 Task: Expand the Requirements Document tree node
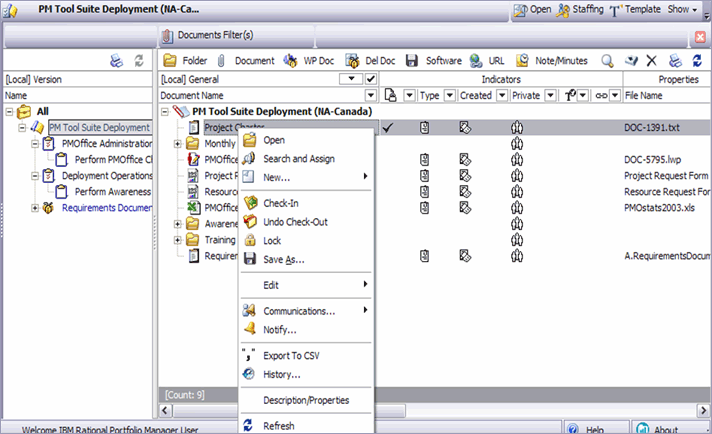[35, 208]
